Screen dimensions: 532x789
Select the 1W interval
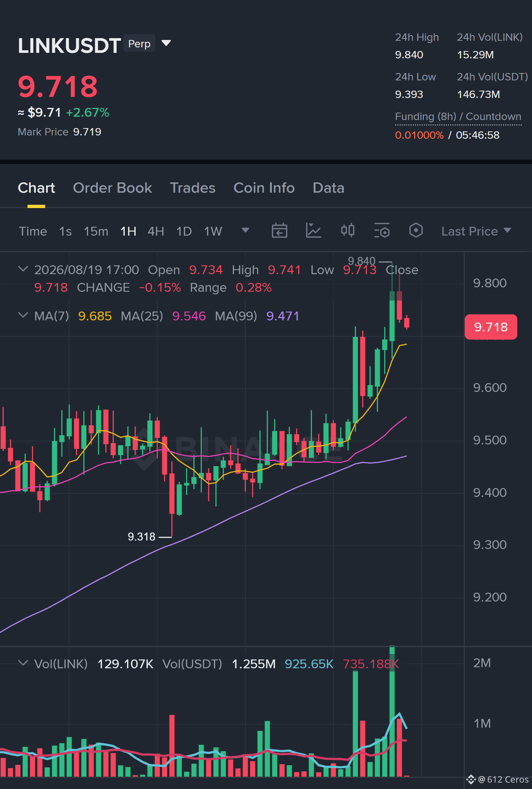213,231
